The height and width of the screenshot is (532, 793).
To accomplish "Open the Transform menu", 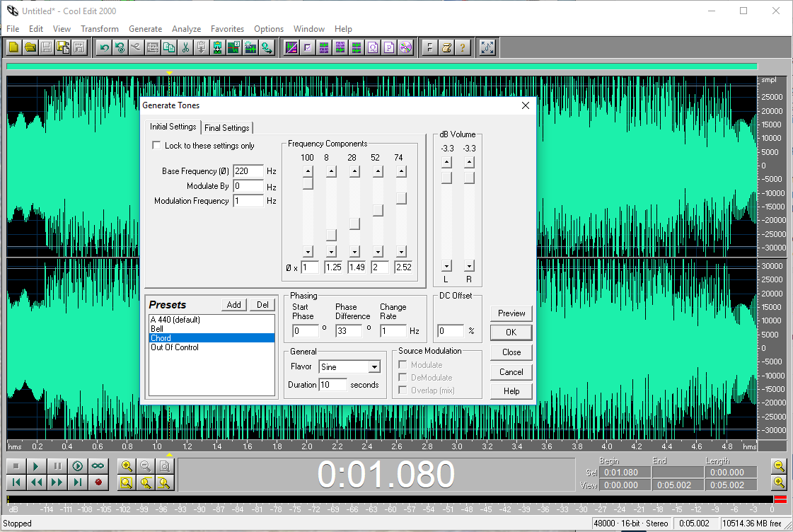I will [x=100, y=29].
